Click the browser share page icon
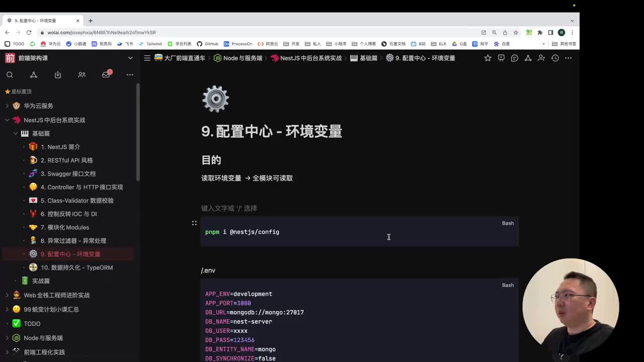This screenshot has height=362, width=644. pos(505,32)
